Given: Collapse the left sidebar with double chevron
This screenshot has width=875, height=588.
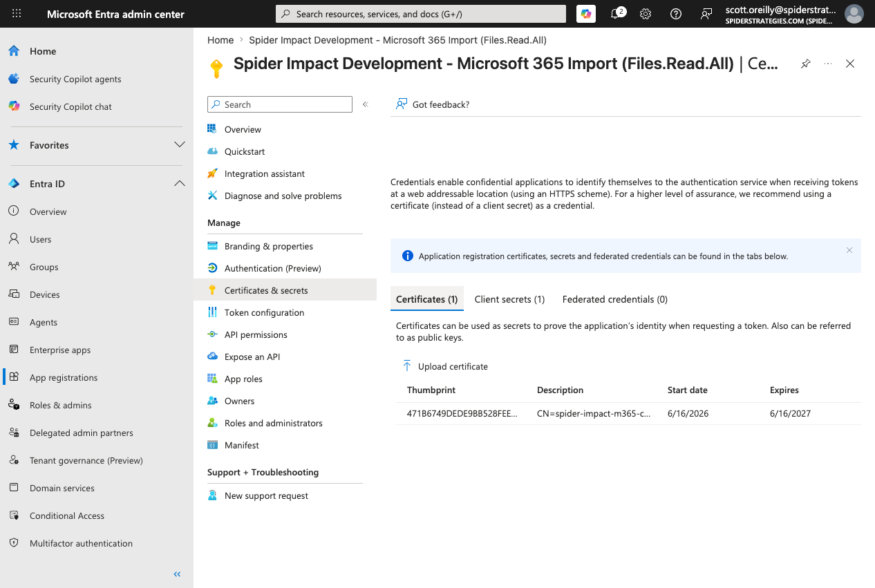Looking at the screenshot, I should tap(177, 574).
